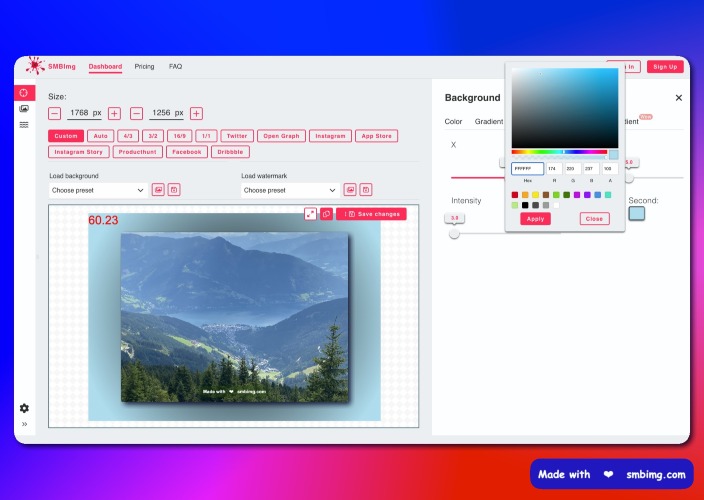The width and height of the screenshot is (704, 500).
Task: Select the yellow preset swatch
Action: coord(536,195)
